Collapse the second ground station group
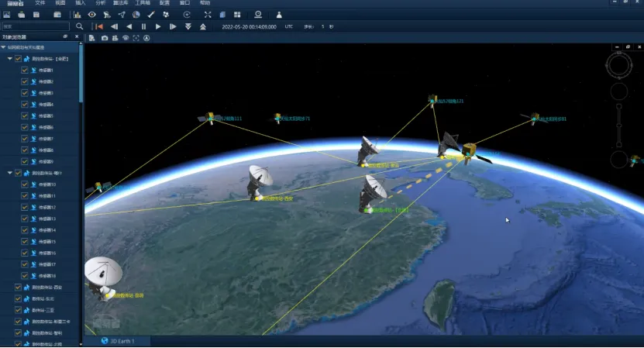This screenshot has height=348, width=644. click(x=10, y=173)
